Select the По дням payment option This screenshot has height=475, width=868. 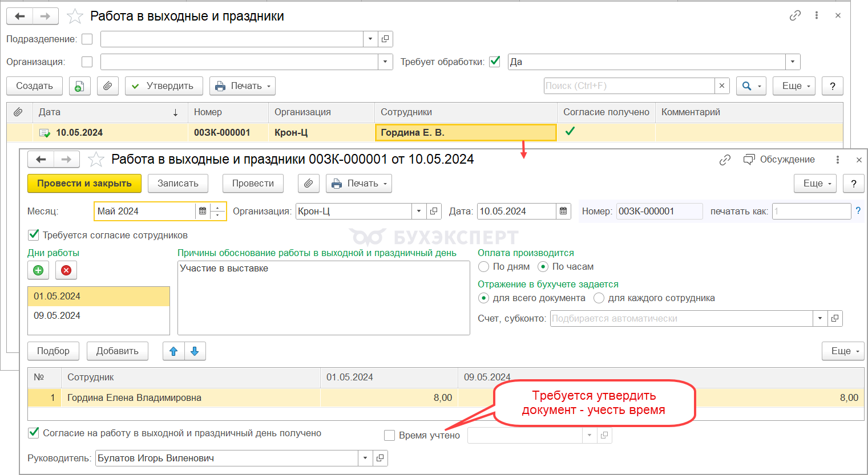click(484, 267)
